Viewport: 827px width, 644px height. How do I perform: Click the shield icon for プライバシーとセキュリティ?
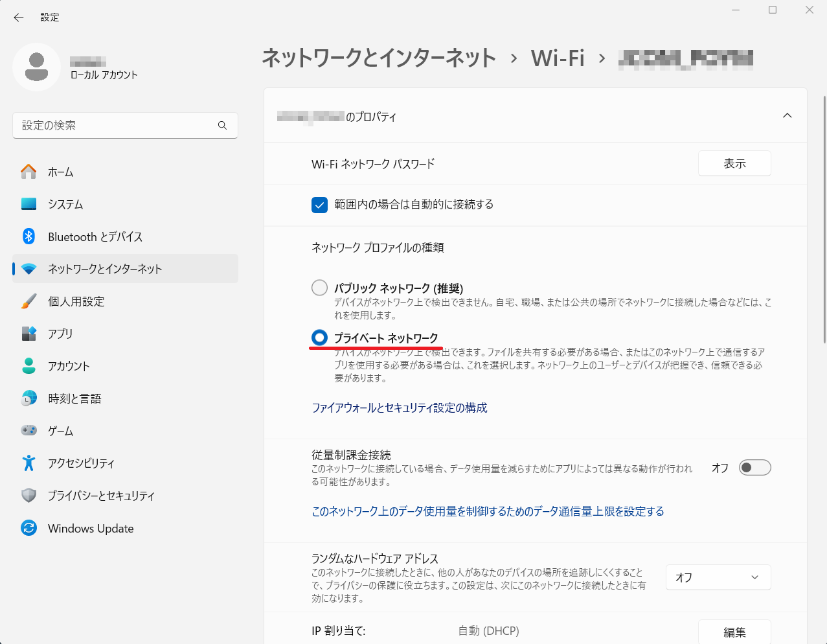click(28, 496)
